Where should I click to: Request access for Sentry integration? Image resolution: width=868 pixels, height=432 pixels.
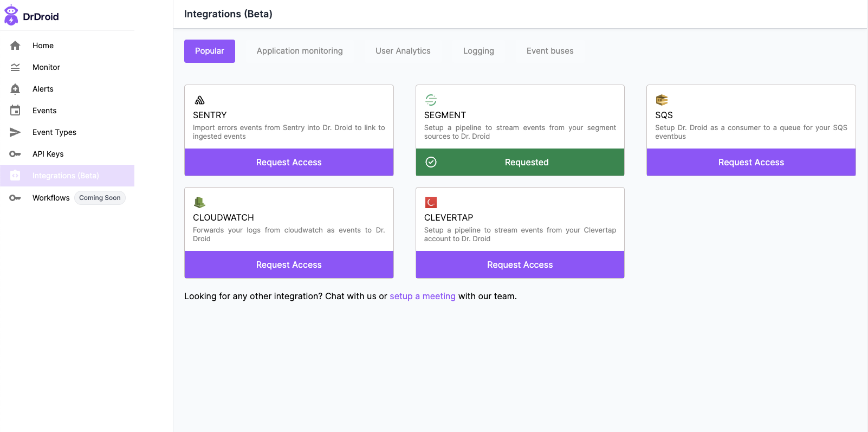click(x=289, y=162)
